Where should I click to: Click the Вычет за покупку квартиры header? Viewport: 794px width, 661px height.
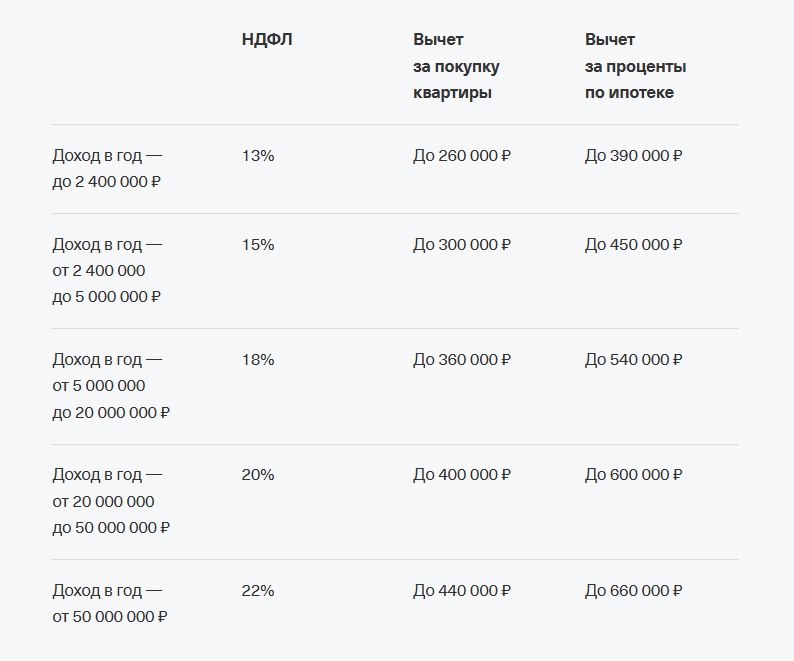tap(456, 66)
